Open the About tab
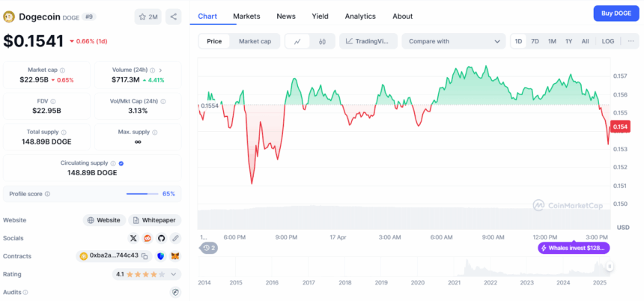 (403, 16)
